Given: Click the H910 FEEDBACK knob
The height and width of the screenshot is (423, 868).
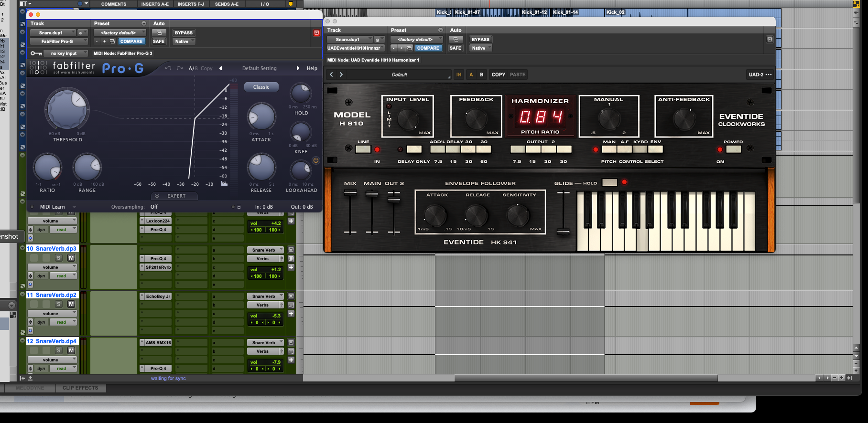Looking at the screenshot, I should 476,119.
